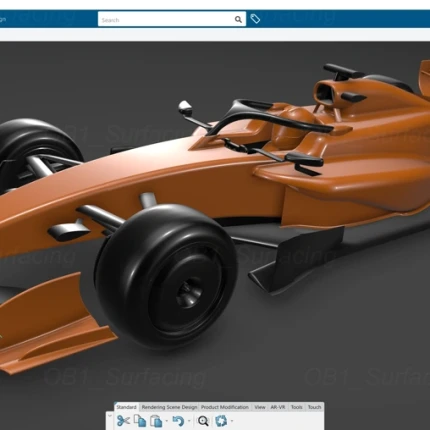
Task: Click the Copy icon in Standard toolbar
Action: (140, 421)
